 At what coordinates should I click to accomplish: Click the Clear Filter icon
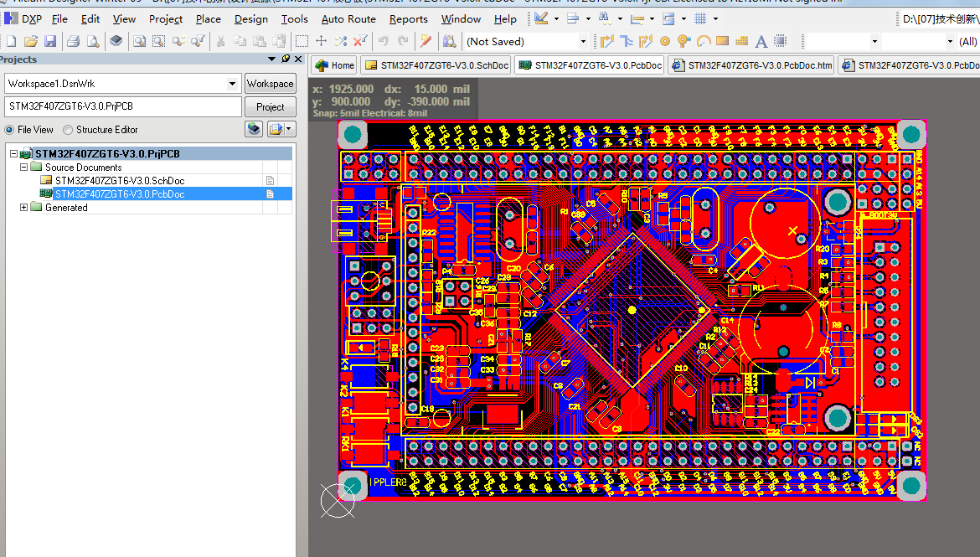361,41
